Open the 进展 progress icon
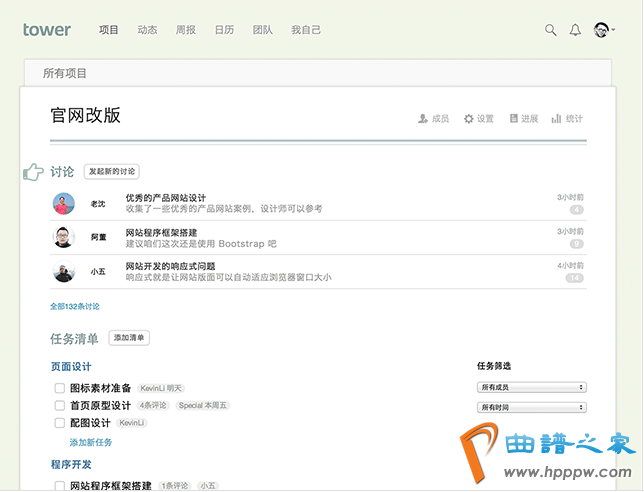 point(514,119)
